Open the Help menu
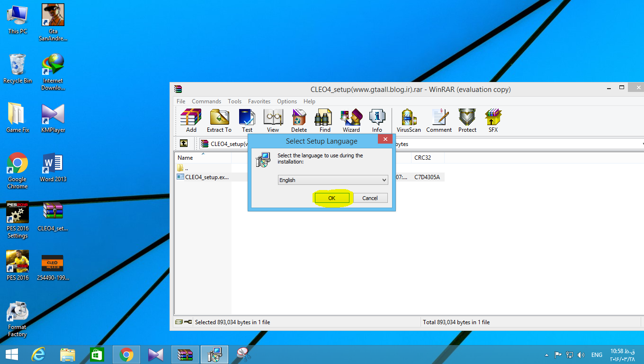 [x=309, y=101]
